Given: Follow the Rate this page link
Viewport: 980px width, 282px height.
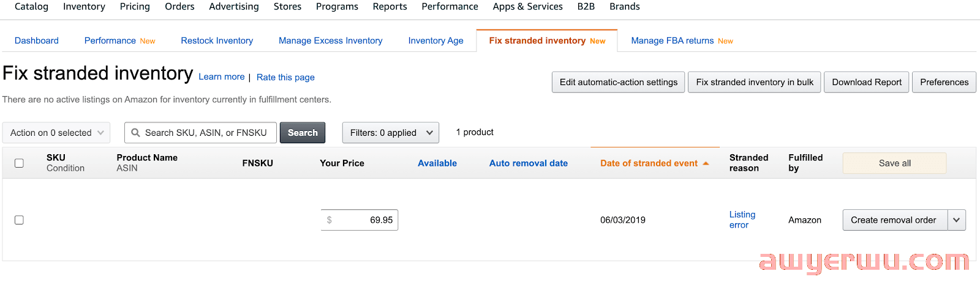Looking at the screenshot, I should click(x=285, y=77).
